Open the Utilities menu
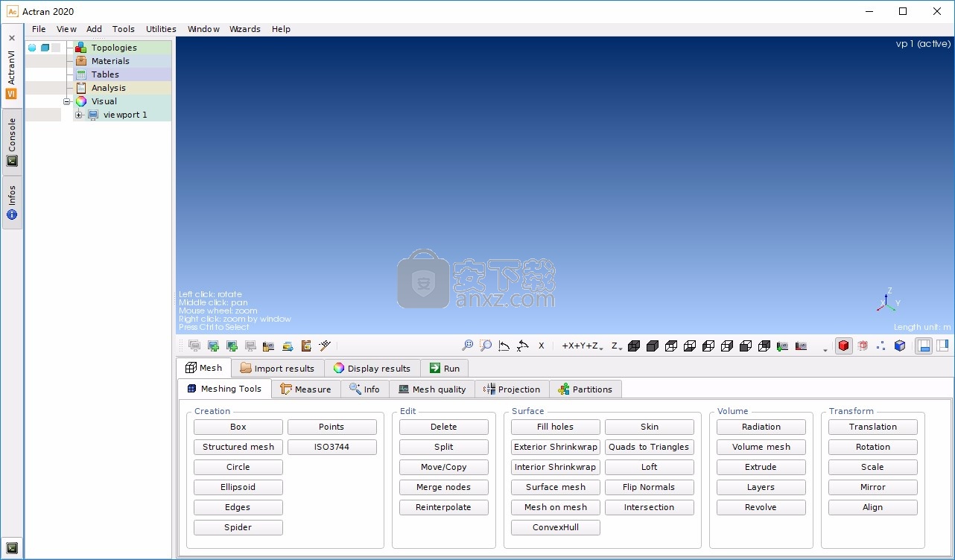Viewport: 955px width, 560px height. (x=161, y=29)
